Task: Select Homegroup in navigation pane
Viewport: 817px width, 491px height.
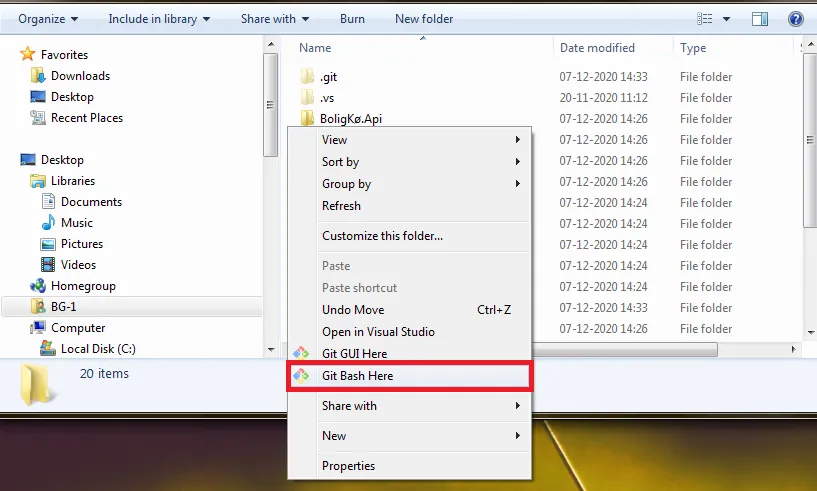Action: click(x=83, y=286)
